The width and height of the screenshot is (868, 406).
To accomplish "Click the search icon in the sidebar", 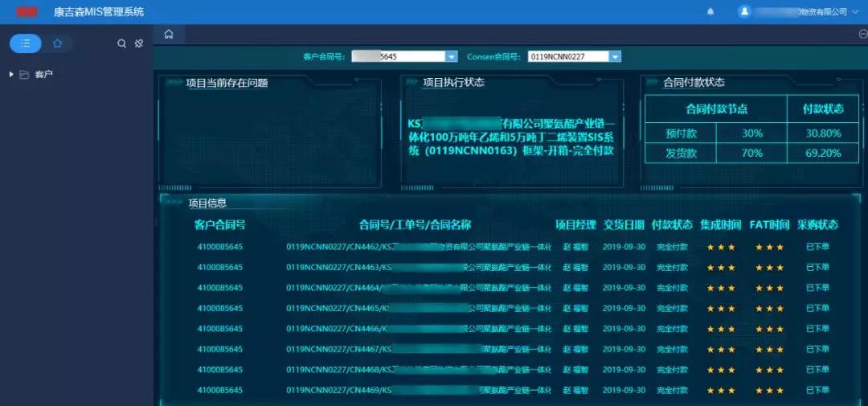I will point(122,43).
